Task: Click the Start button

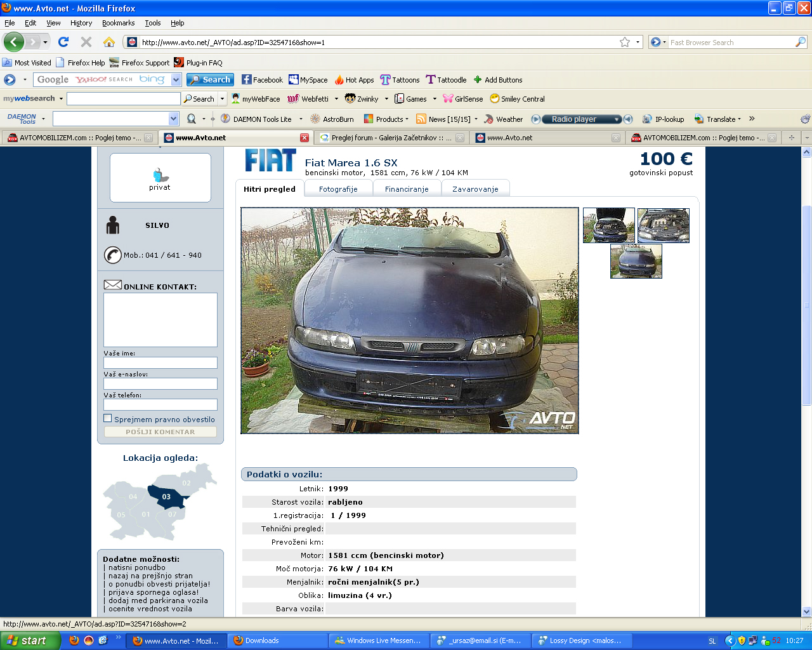Action: (30, 640)
